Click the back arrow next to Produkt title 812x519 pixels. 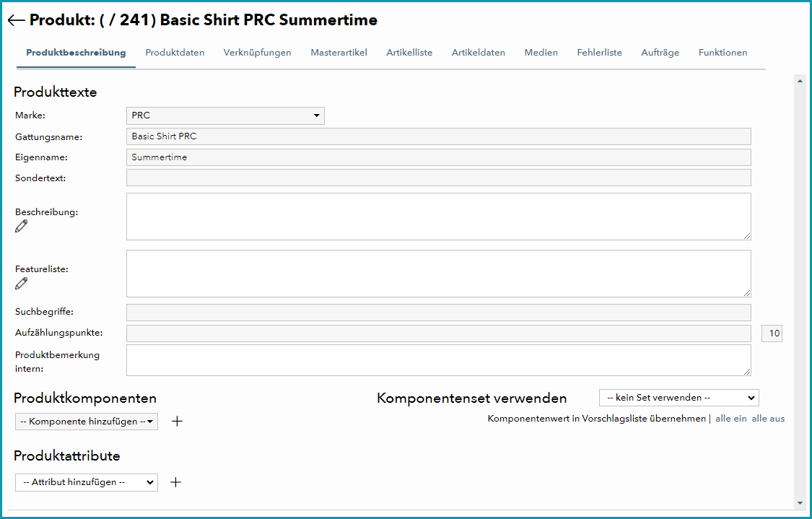(x=17, y=20)
